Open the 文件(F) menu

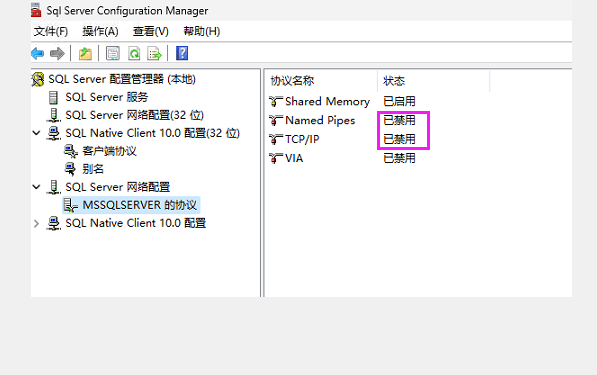[x=51, y=31]
